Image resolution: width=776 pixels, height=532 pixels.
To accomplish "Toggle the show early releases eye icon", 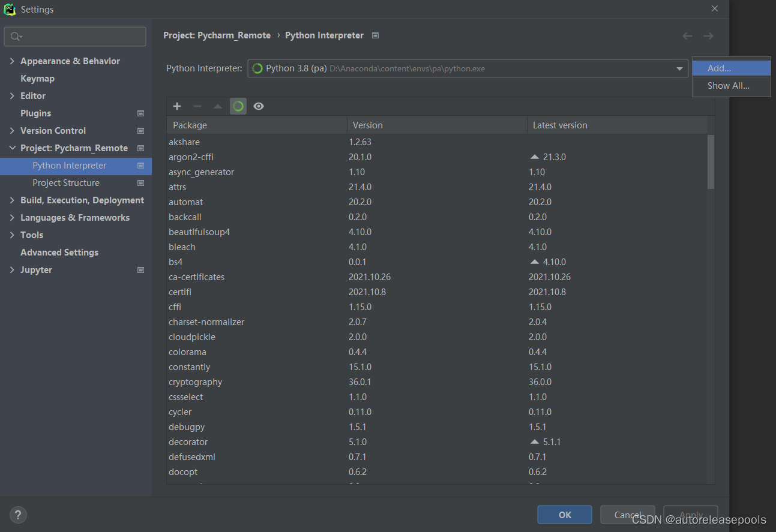I will pos(259,106).
